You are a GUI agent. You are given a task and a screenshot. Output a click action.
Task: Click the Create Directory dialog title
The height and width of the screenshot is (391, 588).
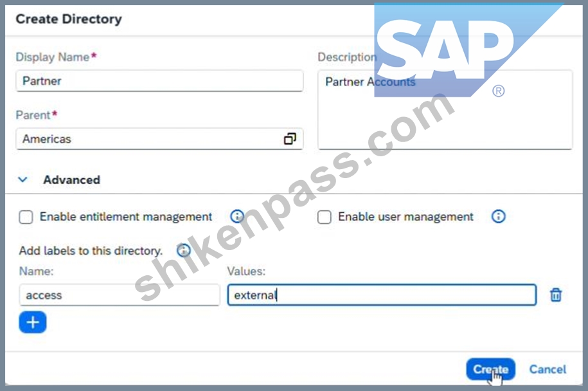(x=69, y=19)
